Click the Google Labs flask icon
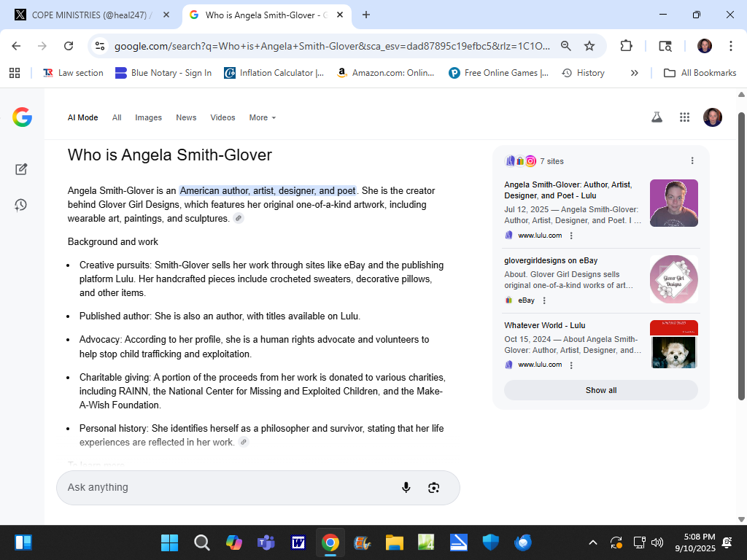Viewport: 747px width, 560px height. click(x=657, y=117)
